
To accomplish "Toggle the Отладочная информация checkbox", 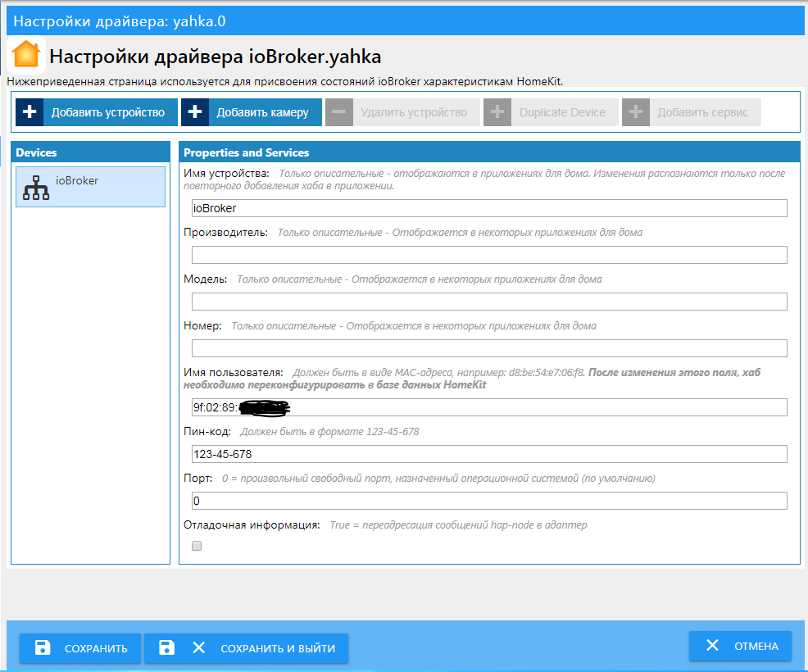I will (197, 546).
